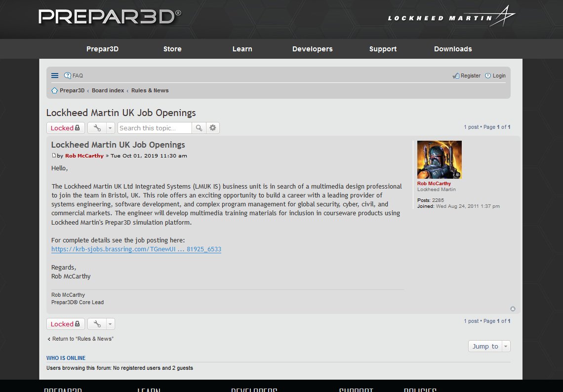Image resolution: width=563 pixels, height=392 pixels.
Task: Go to Board index breadcrumb
Action: click(108, 90)
